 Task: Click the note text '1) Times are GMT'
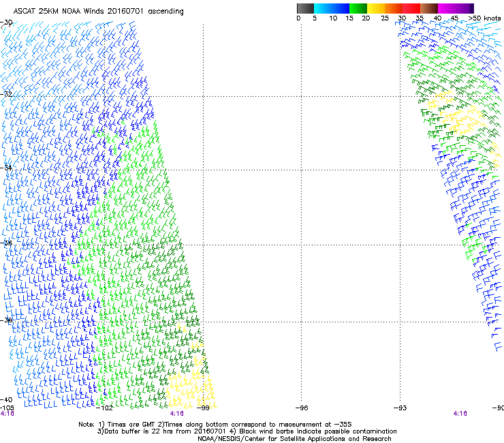click(x=127, y=425)
